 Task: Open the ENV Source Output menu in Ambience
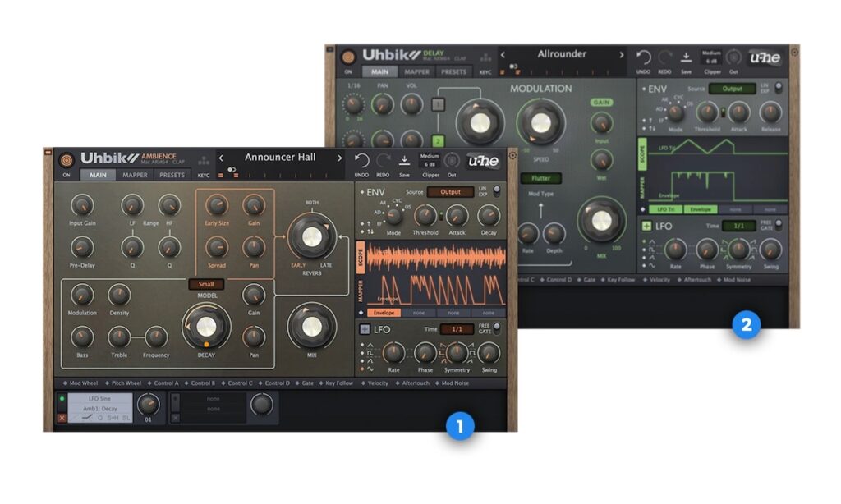point(450,192)
